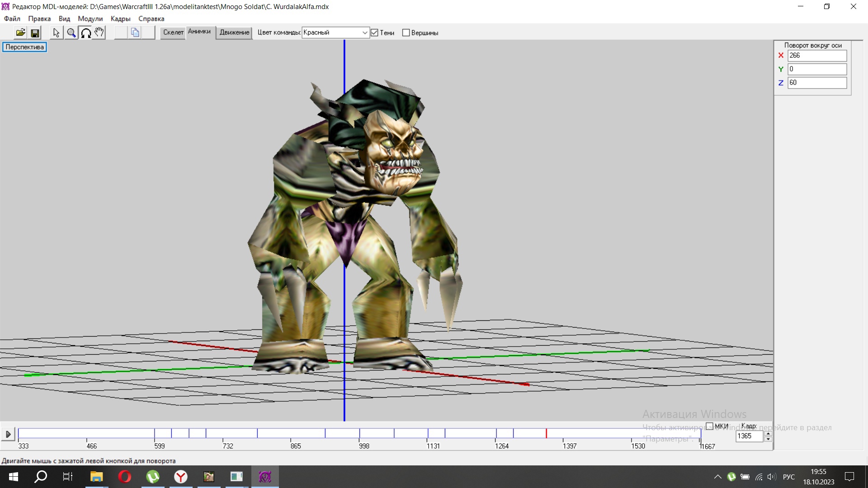This screenshot has height=488, width=868.
Task: Click the clock showing 19:55
Action: pyautogui.click(x=818, y=477)
